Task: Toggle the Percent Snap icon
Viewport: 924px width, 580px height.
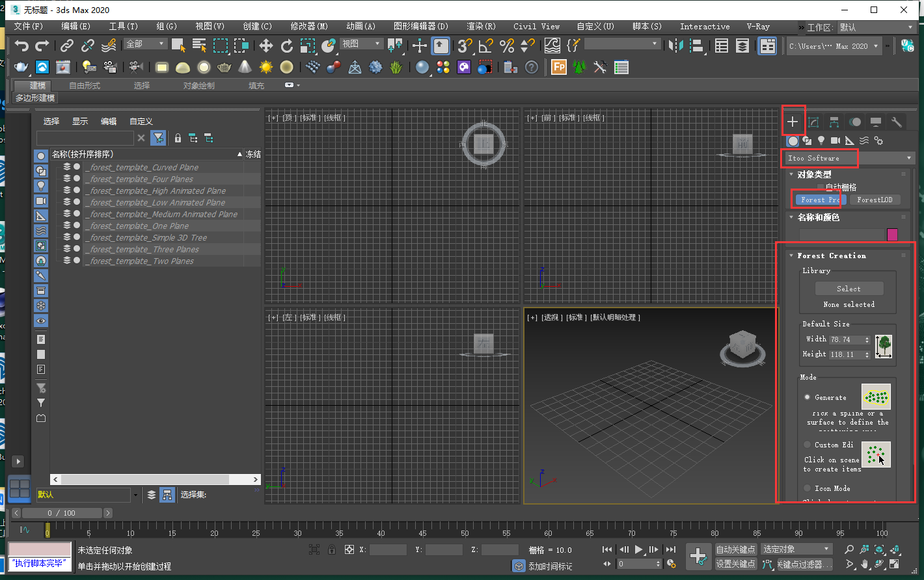Action: point(507,46)
